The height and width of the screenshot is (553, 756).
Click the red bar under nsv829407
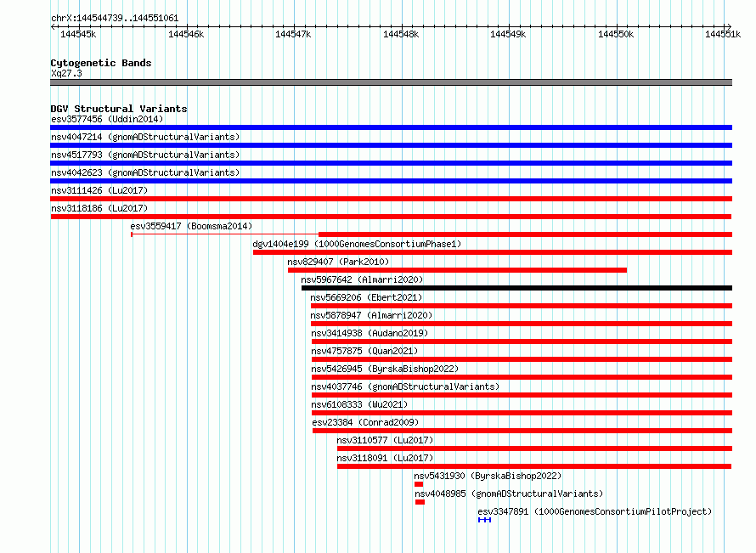tap(457, 270)
